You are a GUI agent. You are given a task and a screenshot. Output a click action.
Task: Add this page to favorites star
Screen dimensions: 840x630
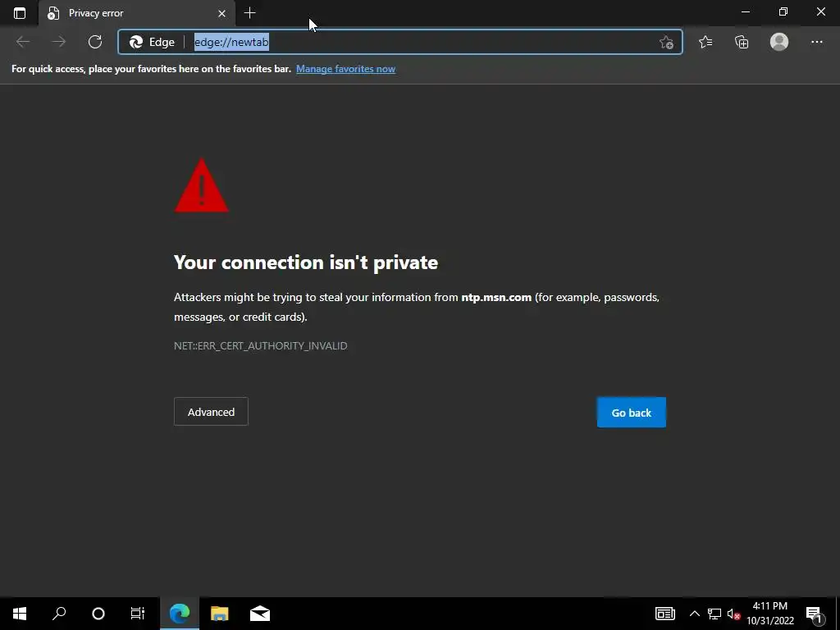(666, 42)
